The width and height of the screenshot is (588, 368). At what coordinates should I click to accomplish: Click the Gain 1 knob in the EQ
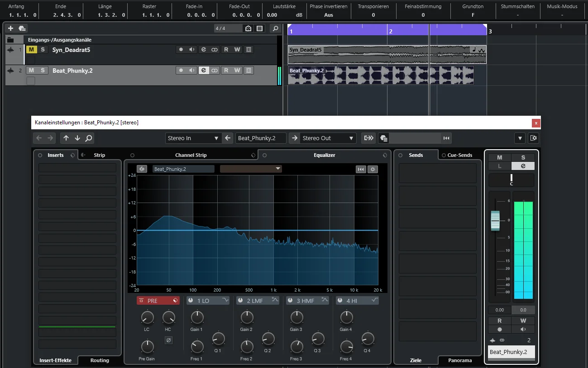[x=197, y=317]
